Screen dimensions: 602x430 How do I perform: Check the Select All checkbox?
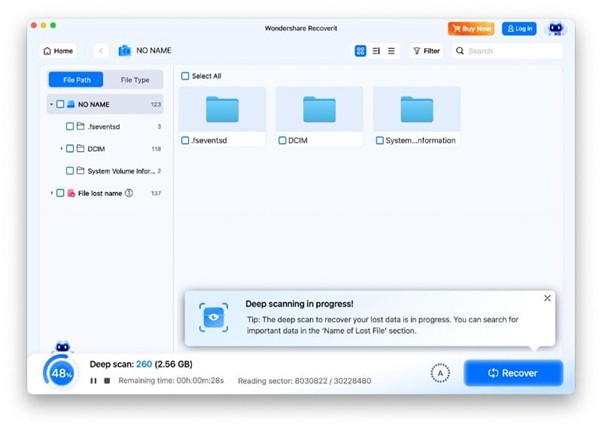pyautogui.click(x=185, y=76)
